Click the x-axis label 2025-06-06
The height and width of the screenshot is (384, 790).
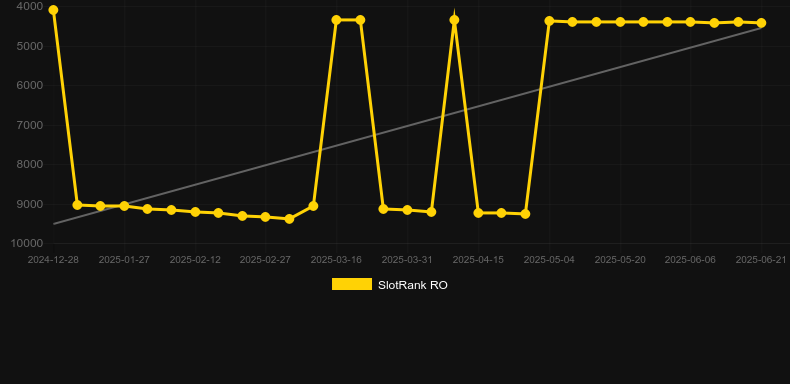(690, 260)
